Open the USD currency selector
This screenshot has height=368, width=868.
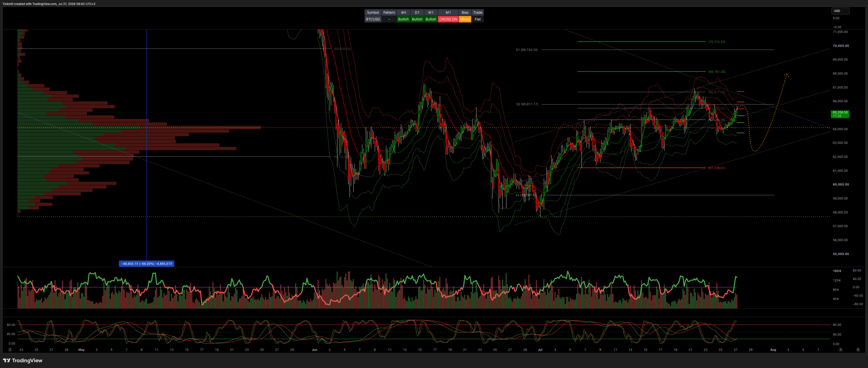[840, 11]
